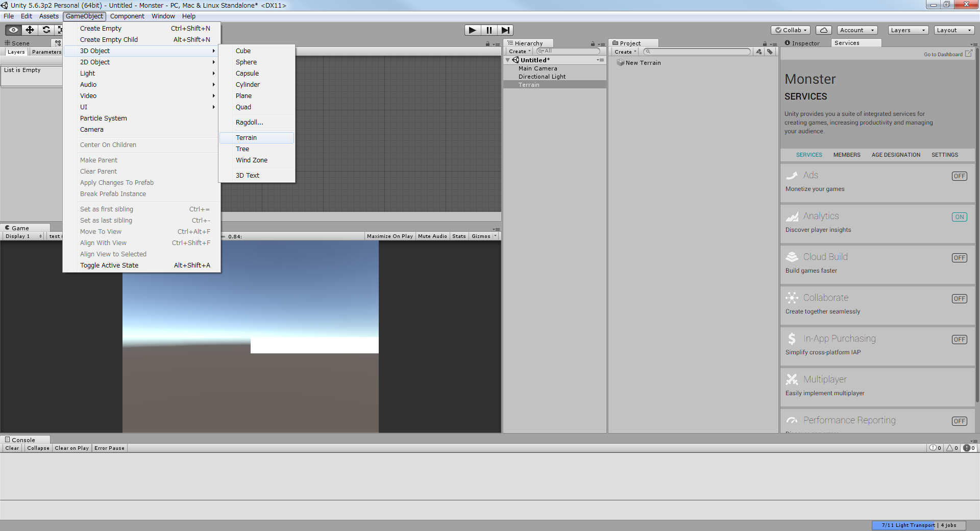Show console error message count

pos(969,448)
